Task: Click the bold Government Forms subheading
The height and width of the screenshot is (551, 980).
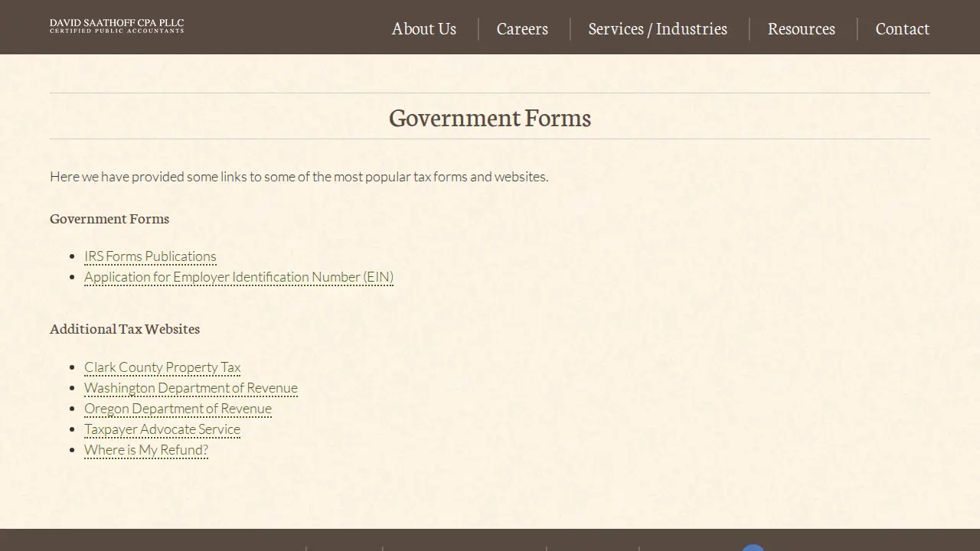Action: tap(109, 219)
